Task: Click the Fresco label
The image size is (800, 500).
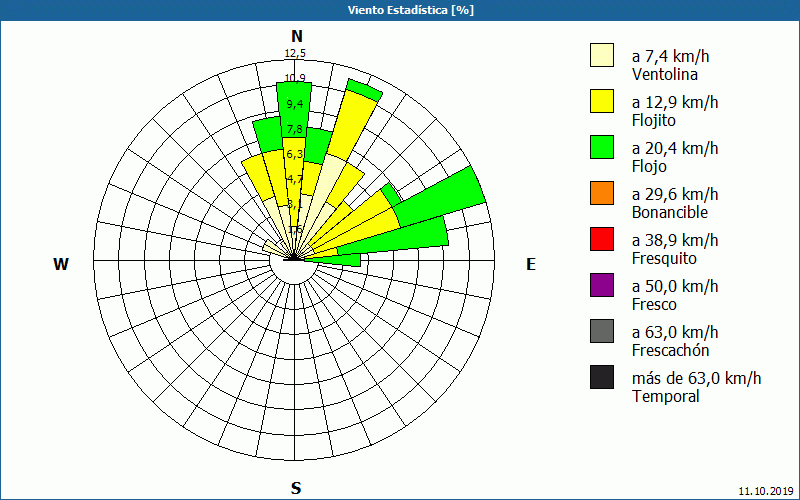Action: (x=654, y=305)
